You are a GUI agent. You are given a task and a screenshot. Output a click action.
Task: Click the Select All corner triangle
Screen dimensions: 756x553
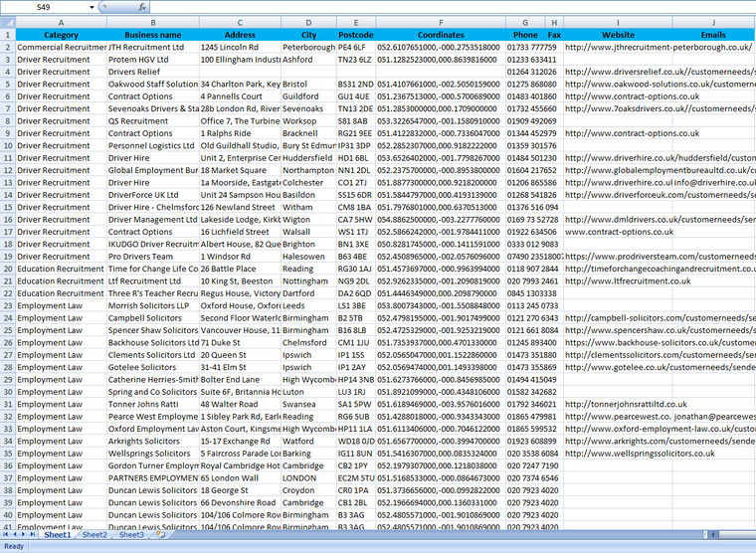(8, 23)
